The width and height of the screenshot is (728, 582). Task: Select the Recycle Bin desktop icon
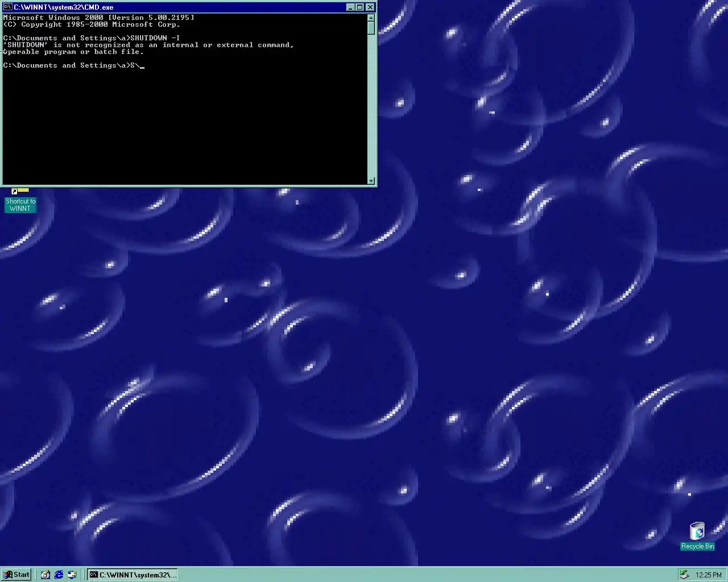pos(697,536)
